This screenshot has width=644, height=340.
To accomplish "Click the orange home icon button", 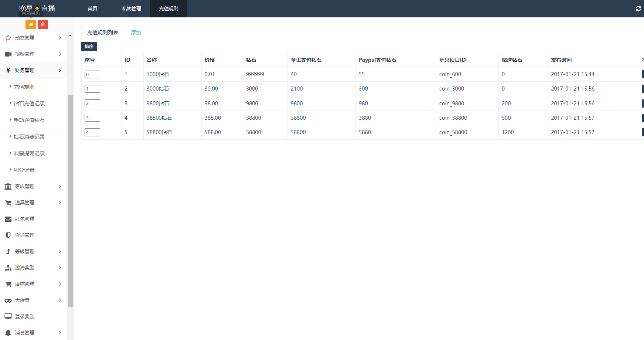I will [31, 24].
